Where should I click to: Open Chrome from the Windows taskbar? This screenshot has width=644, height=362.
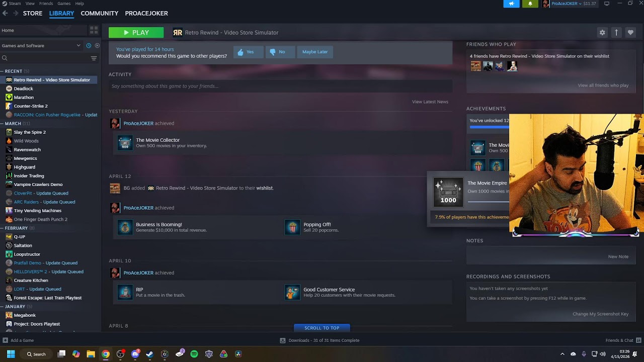click(x=105, y=354)
